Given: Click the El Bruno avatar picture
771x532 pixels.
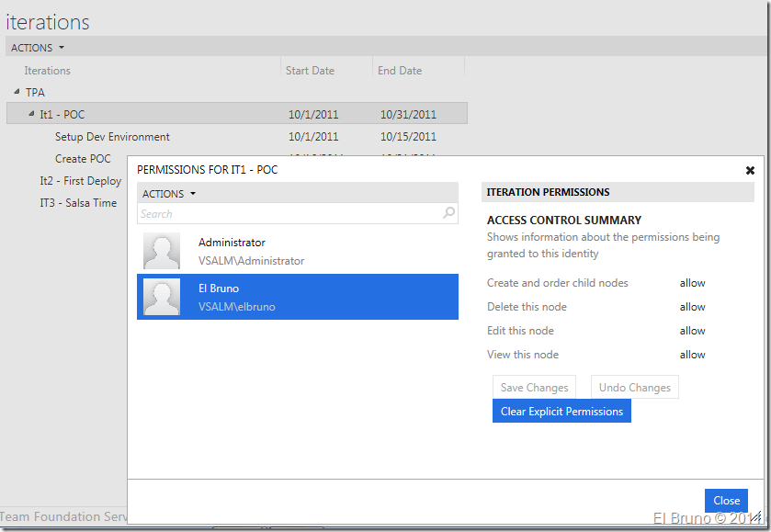Looking at the screenshot, I should coord(162,297).
